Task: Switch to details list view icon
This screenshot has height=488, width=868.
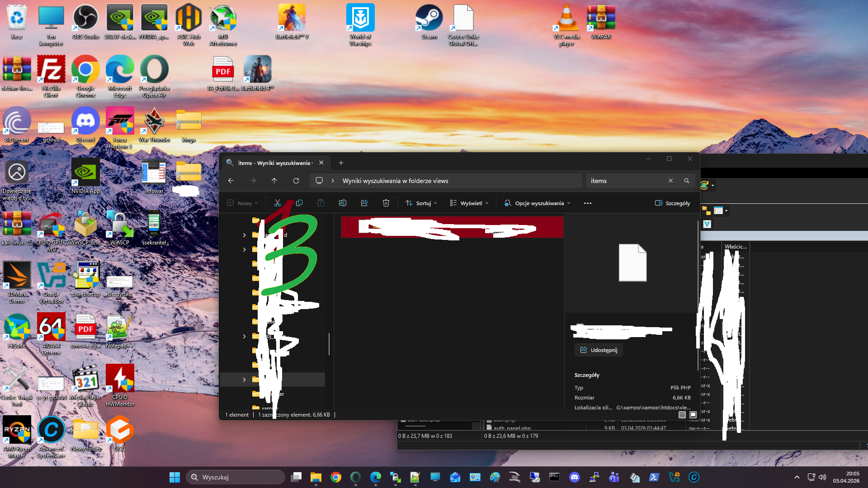Action: point(682,415)
